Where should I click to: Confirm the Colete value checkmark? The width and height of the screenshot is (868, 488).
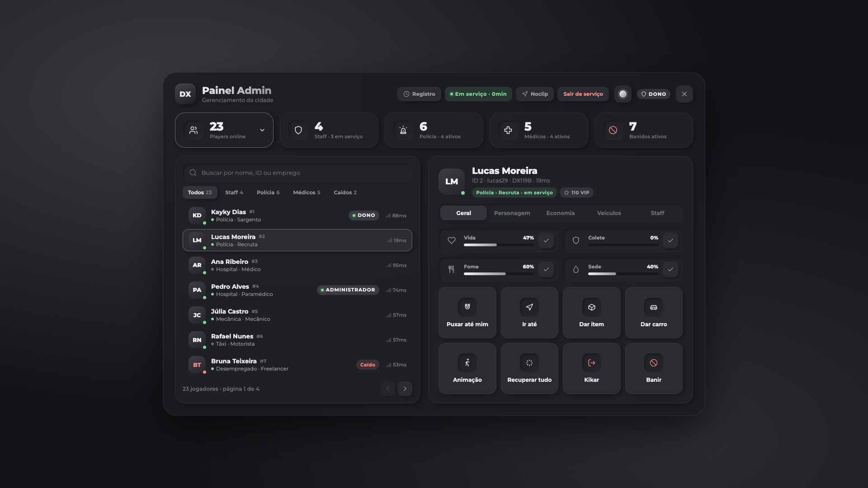(x=670, y=240)
